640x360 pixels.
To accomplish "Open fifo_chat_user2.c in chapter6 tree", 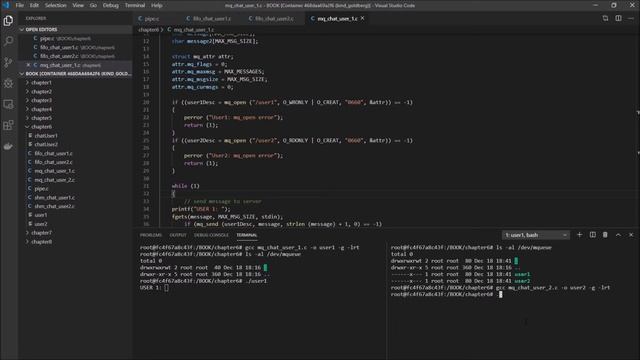I will click(x=53, y=162).
